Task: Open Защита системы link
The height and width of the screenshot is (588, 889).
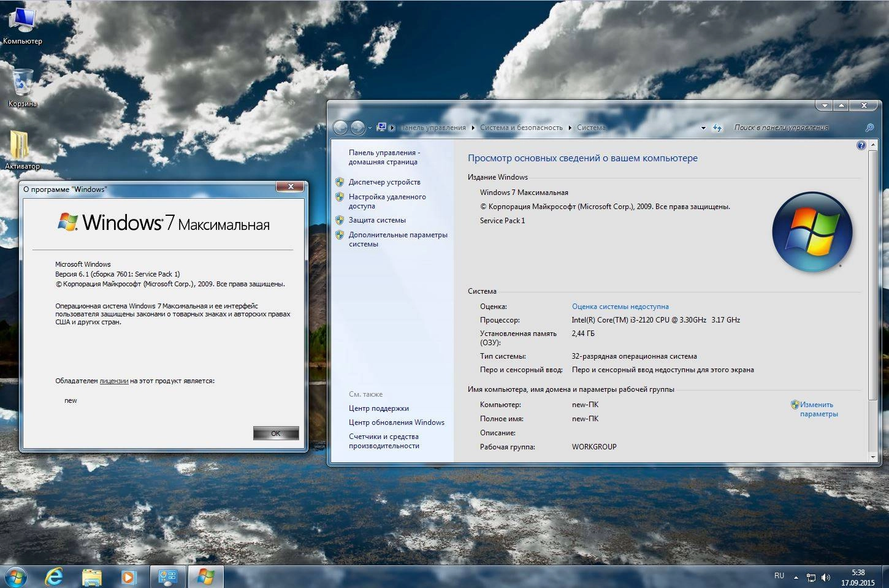Action: pyautogui.click(x=377, y=220)
